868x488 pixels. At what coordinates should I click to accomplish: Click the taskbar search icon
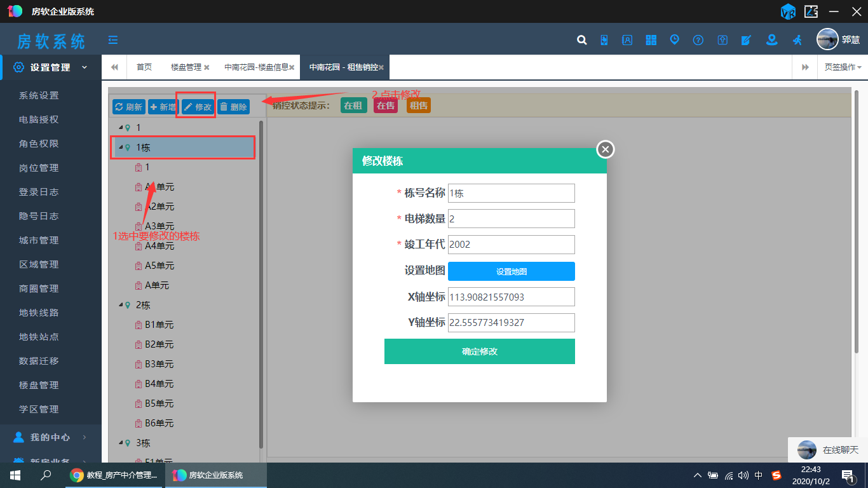pyautogui.click(x=46, y=475)
